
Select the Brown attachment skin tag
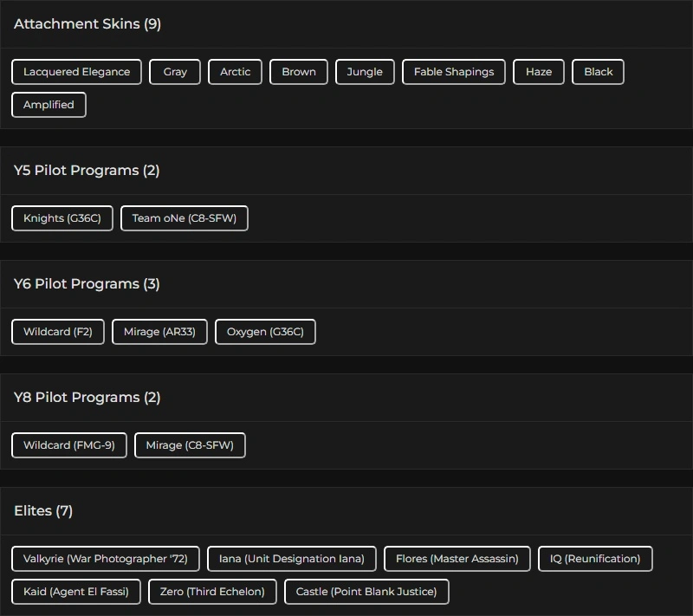point(299,72)
